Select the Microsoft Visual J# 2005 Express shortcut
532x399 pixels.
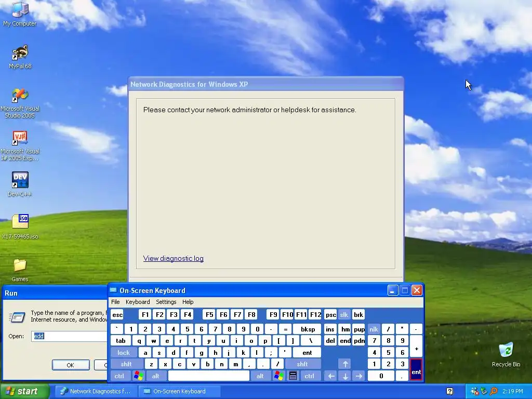point(20,146)
